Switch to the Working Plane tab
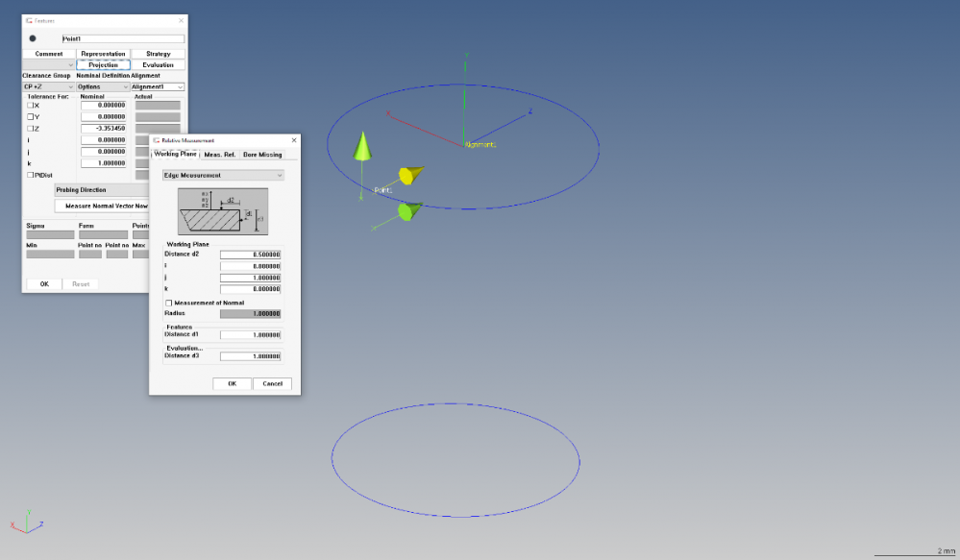 [x=175, y=155]
